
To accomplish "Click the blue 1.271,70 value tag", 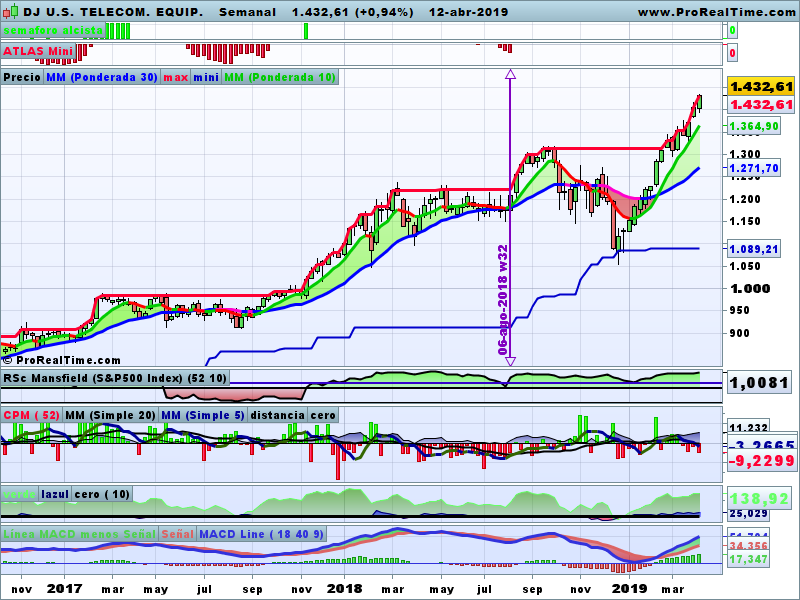I will click(x=754, y=168).
